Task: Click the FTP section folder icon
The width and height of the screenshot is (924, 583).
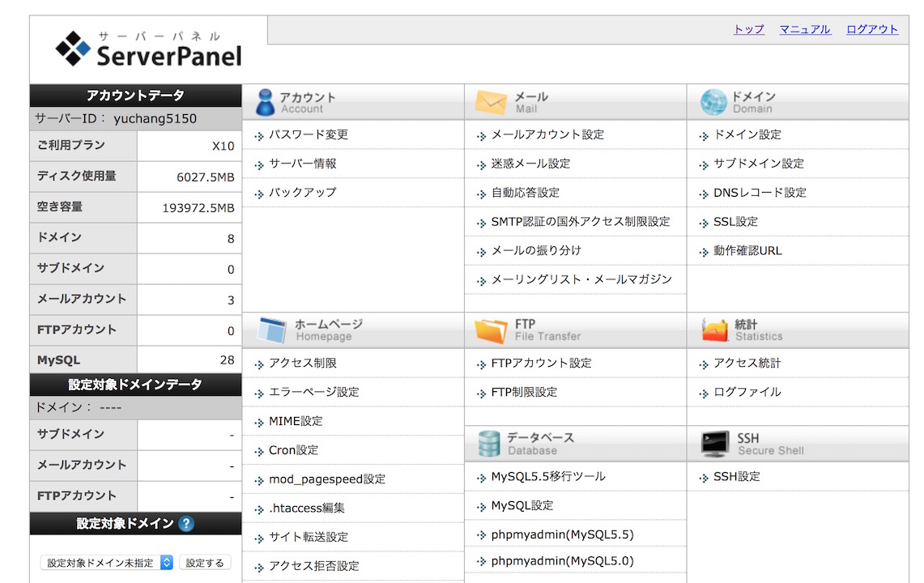Action: tap(491, 330)
